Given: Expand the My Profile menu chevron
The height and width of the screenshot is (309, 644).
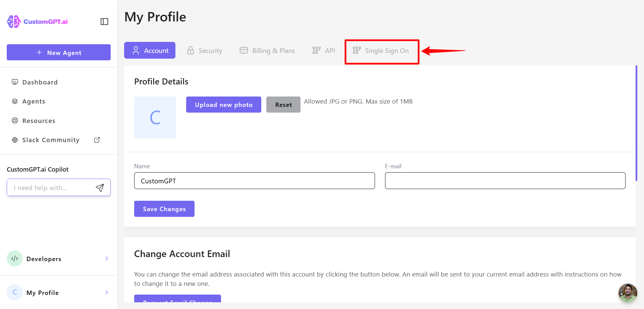Looking at the screenshot, I should tap(107, 292).
